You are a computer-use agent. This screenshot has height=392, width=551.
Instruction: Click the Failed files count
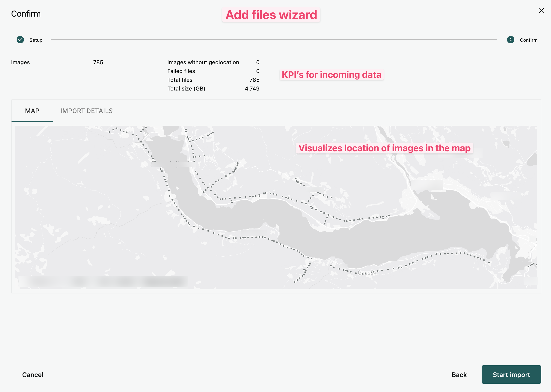[258, 71]
